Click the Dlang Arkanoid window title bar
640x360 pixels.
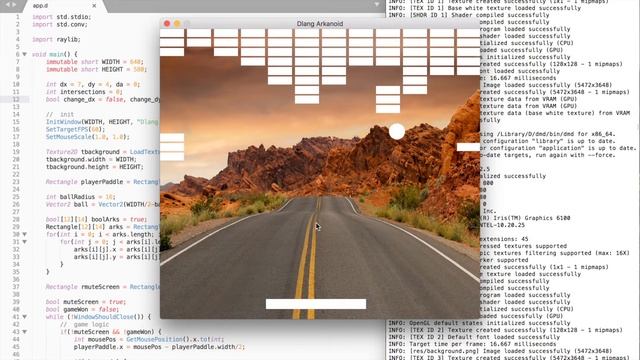point(320,24)
